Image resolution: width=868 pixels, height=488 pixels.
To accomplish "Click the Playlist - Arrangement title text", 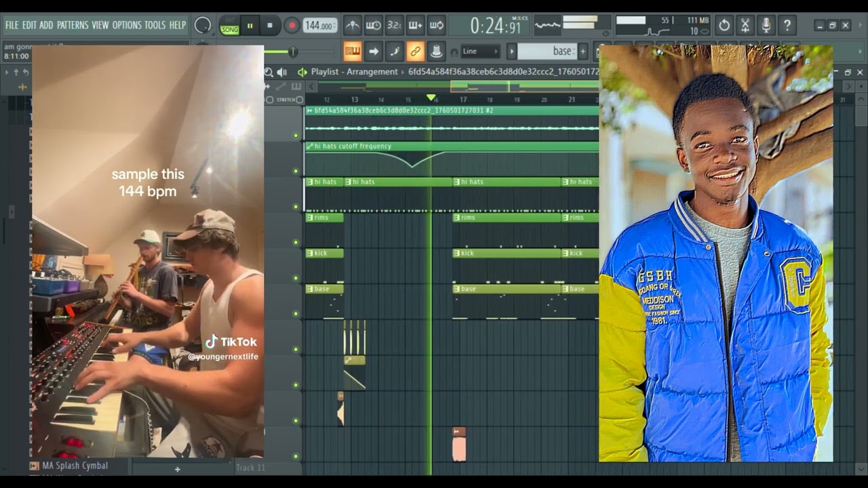I will (355, 72).
